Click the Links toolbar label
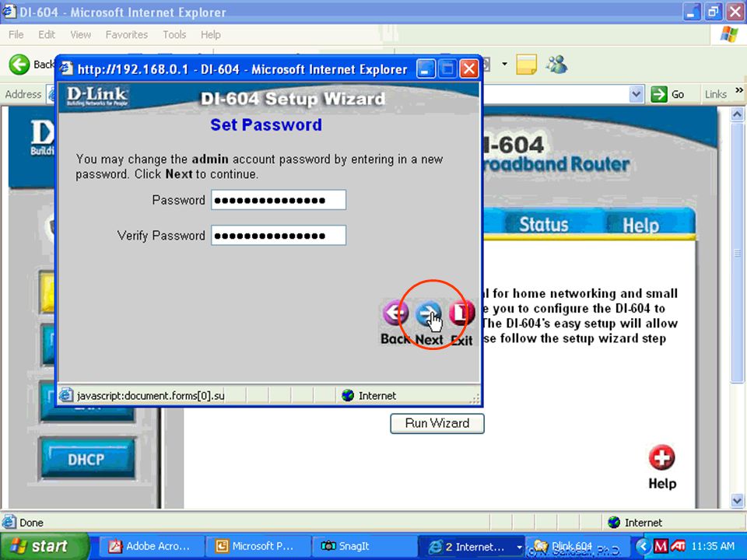747x560 pixels. coord(716,94)
